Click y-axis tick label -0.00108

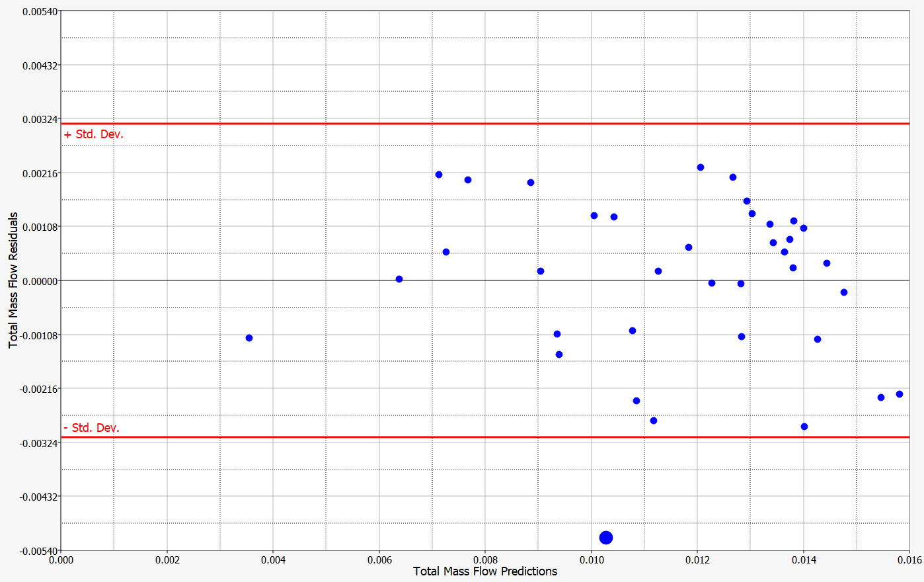coord(38,335)
